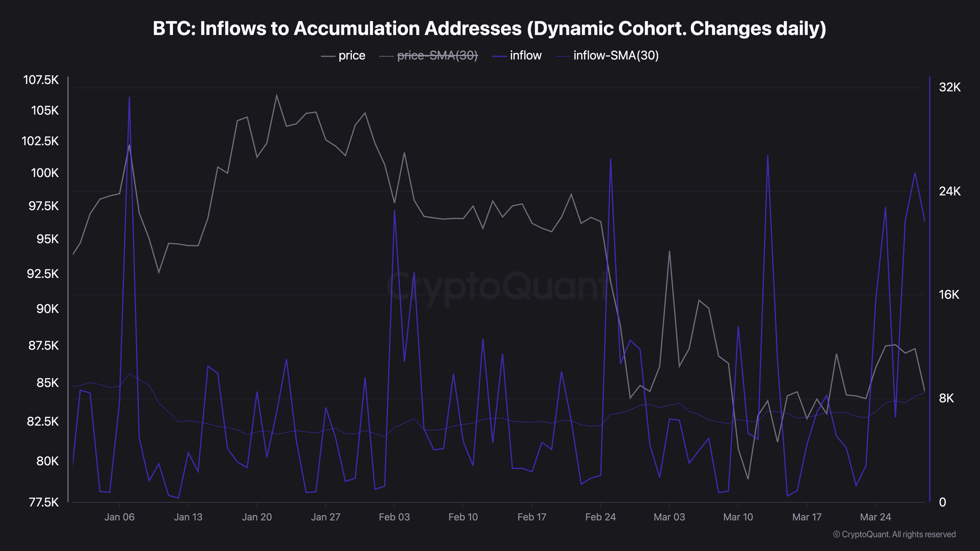Click the 16K inflow axis label

coord(949,295)
